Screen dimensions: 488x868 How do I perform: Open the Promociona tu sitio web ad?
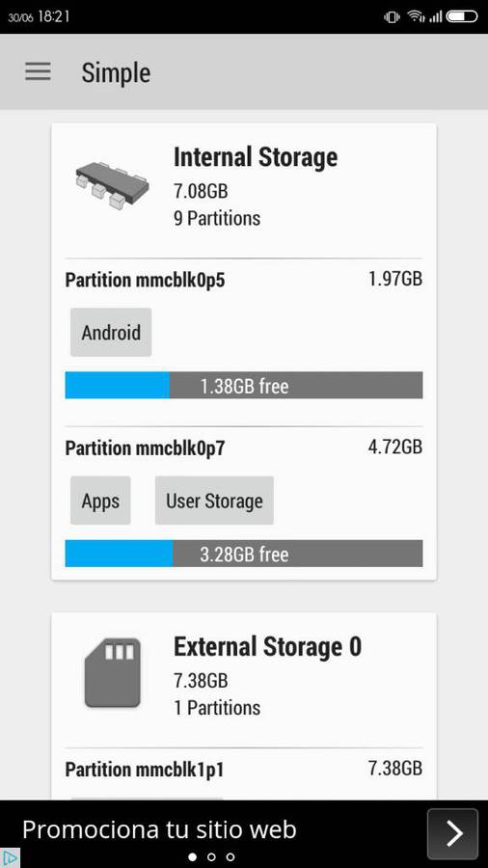tap(159, 829)
